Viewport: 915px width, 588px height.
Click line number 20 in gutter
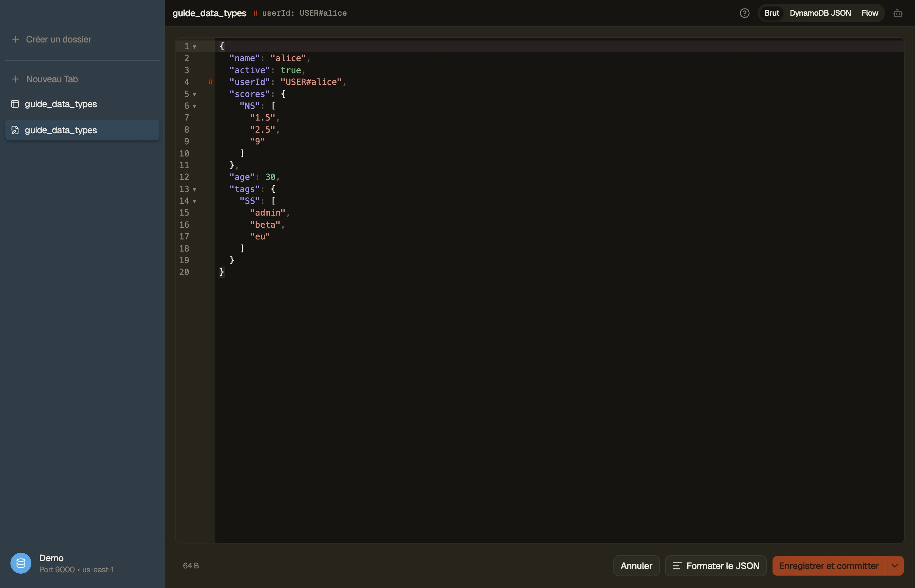tap(184, 272)
